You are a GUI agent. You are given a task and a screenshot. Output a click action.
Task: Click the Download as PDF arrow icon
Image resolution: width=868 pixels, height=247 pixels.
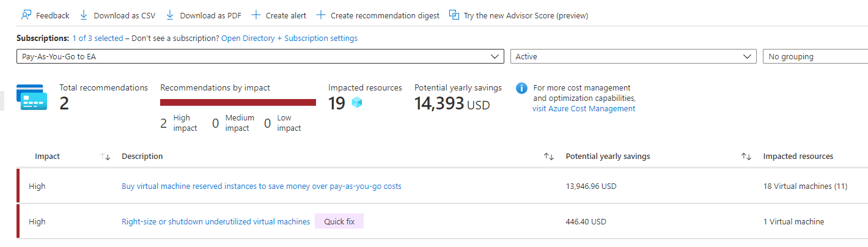point(170,15)
